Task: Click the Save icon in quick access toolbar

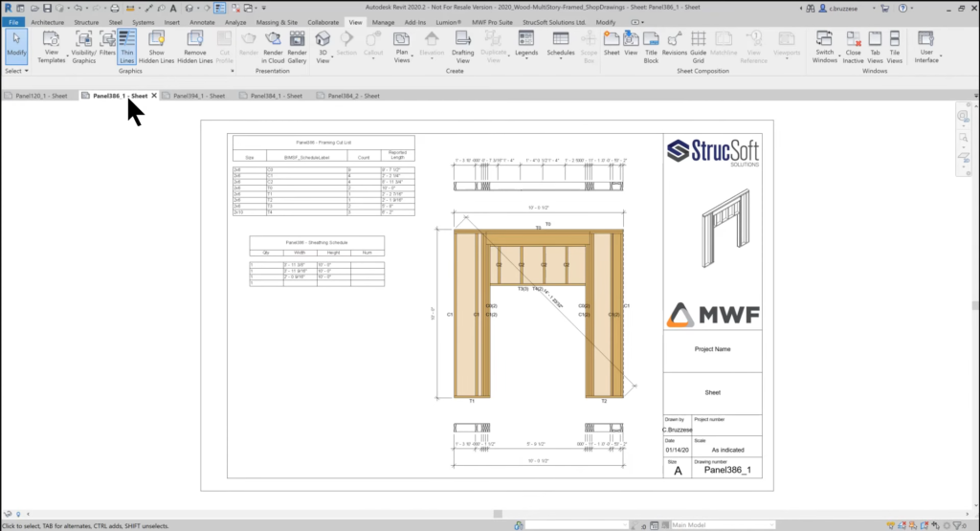Action: click(47, 8)
